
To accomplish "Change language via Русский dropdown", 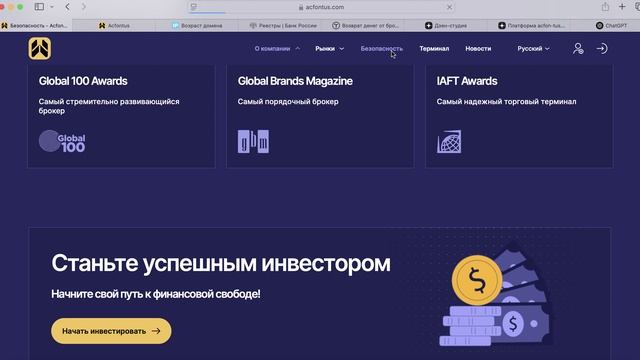I will 533,49.
